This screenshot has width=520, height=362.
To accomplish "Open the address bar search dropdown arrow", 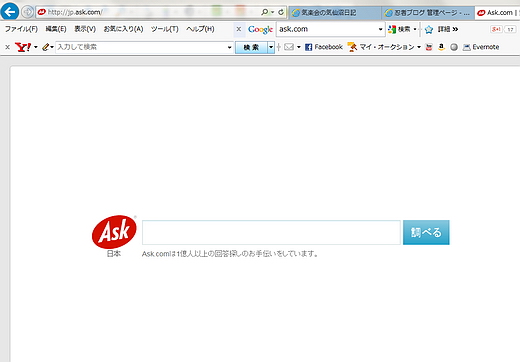I will (x=272, y=12).
